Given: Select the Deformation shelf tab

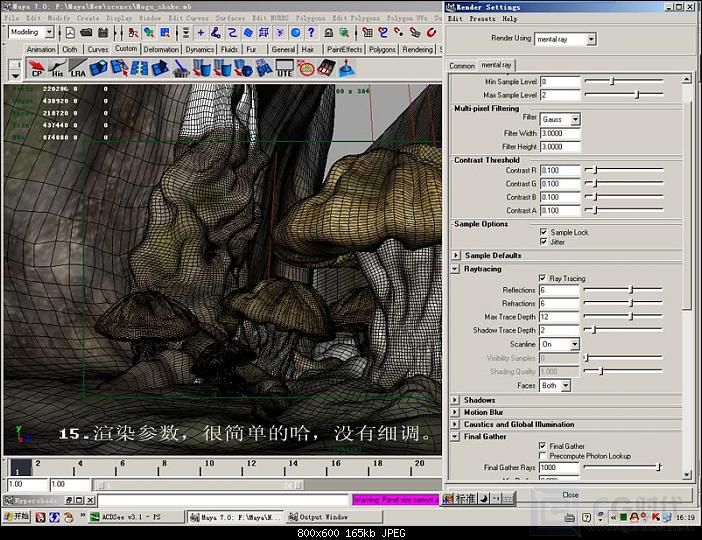Looking at the screenshot, I should [x=161, y=49].
